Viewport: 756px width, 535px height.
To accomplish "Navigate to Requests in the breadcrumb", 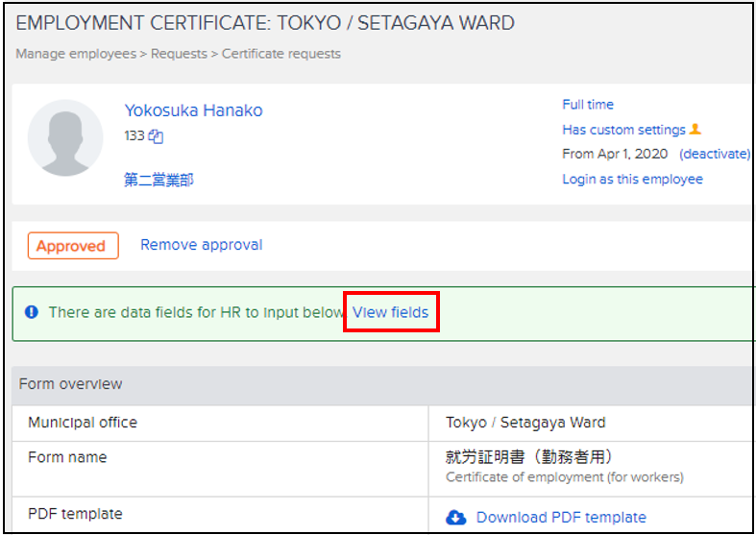I will point(182,54).
